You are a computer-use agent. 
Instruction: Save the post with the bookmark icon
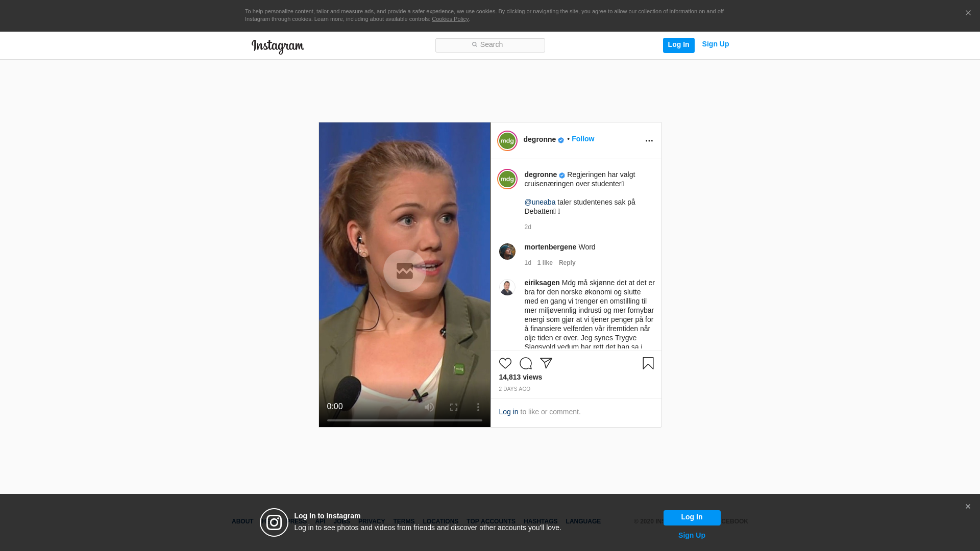tap(648, 363)
